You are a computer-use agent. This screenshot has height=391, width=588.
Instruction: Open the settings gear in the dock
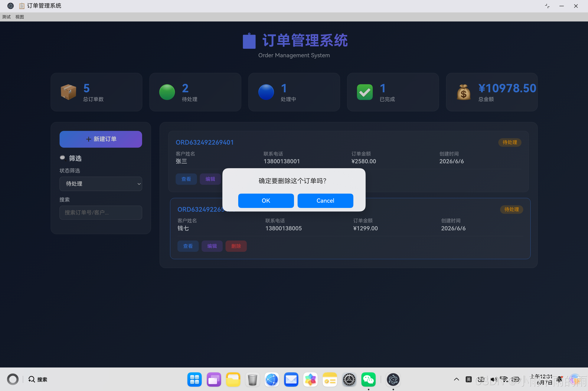pyautogui.click(x=349, y=380)
